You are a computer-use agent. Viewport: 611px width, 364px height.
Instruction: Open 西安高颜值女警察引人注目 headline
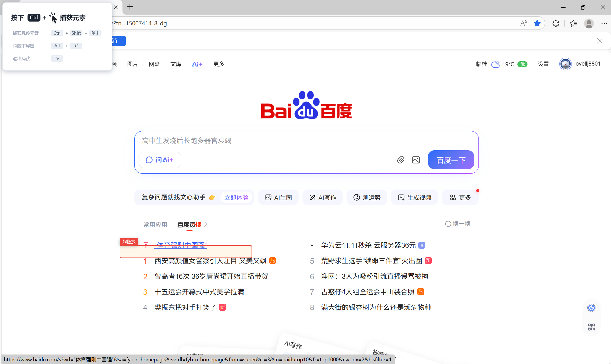[210, 260]
